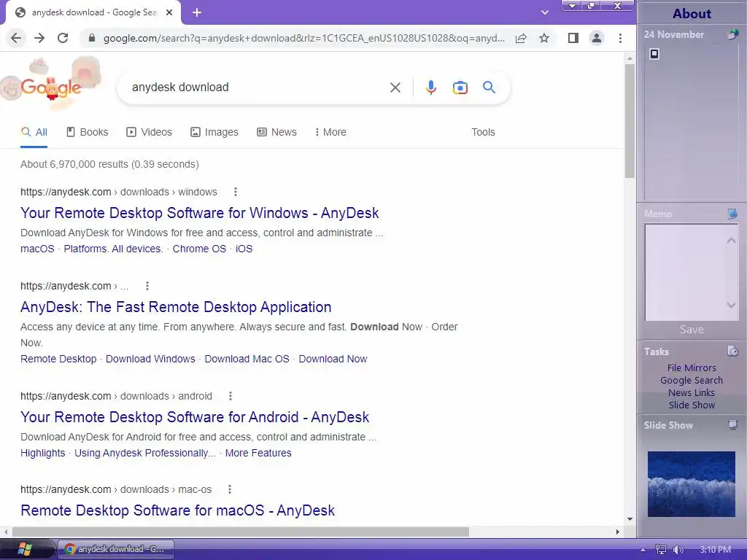Reload the Google search page

pos(63,38)
